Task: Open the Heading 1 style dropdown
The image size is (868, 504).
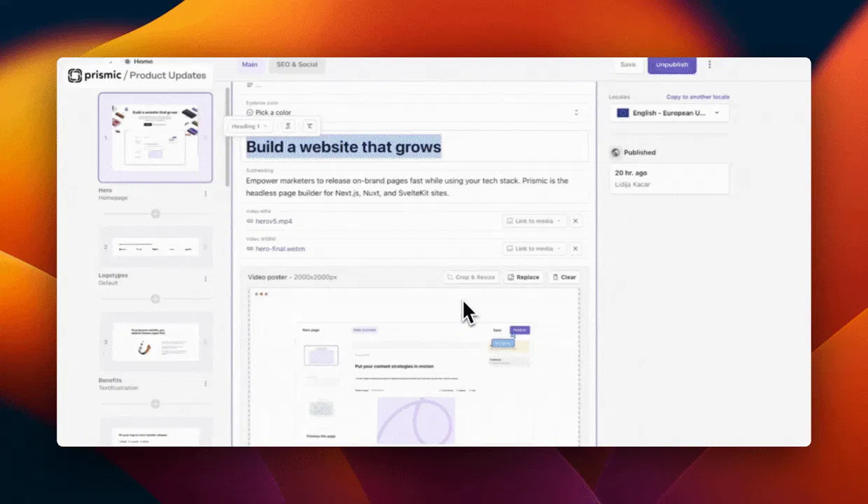Action: click(248, 126)
